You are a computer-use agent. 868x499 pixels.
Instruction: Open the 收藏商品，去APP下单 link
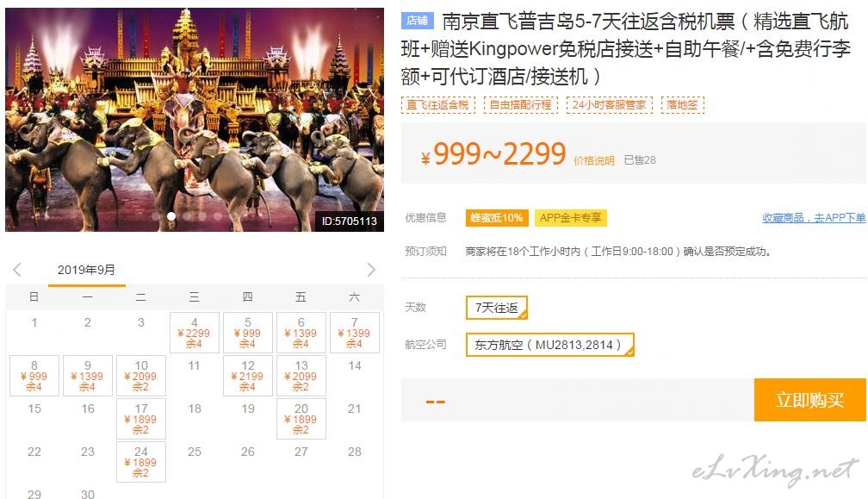coord(814,218)
